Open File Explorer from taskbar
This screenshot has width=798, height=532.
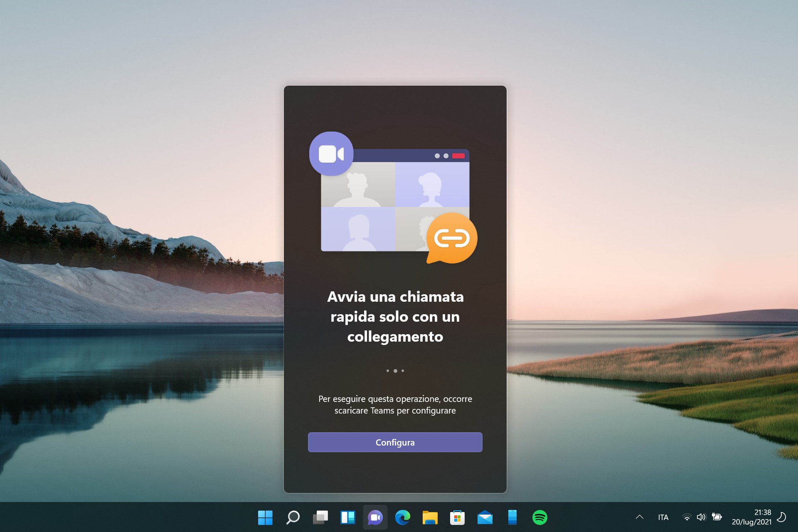click(x=430, y=517)
